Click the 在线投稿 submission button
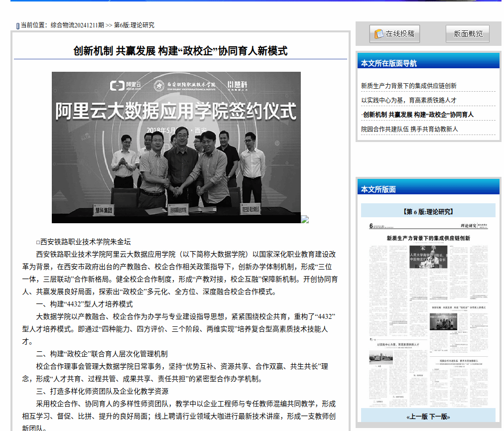Screen dimensions: 504x431 point(394,33)
